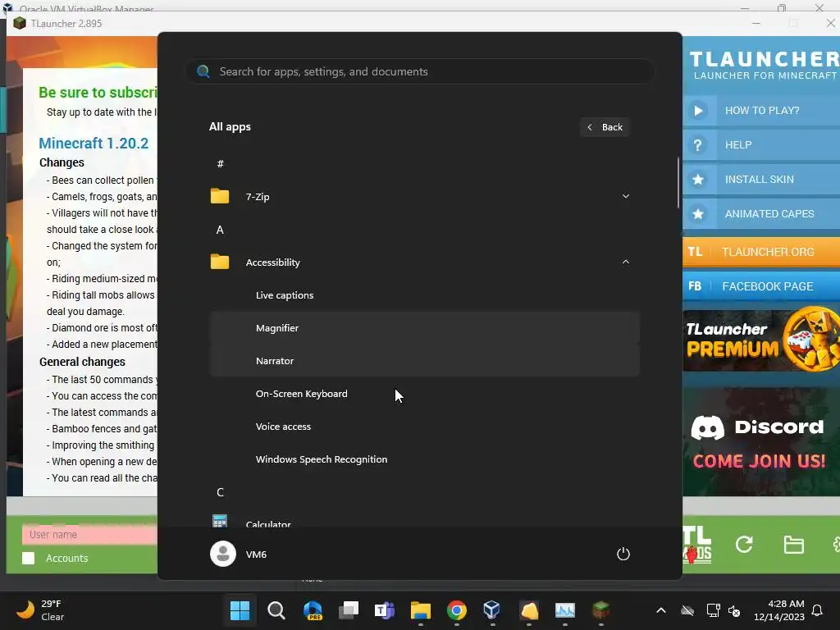Click the TLauncher refresh icon

pyautogui.click(x=744, y=545)
